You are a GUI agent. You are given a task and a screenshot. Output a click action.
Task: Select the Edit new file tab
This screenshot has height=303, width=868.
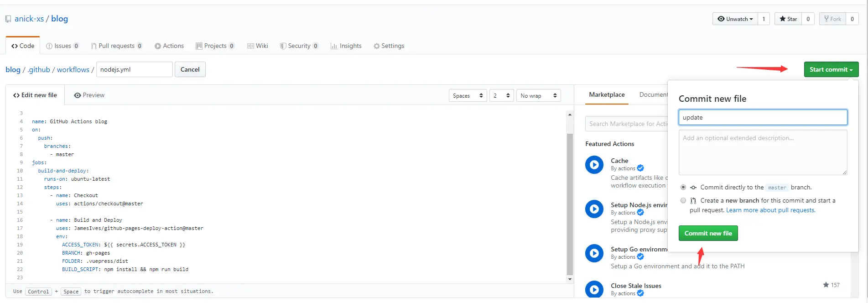tap(35, 95)
